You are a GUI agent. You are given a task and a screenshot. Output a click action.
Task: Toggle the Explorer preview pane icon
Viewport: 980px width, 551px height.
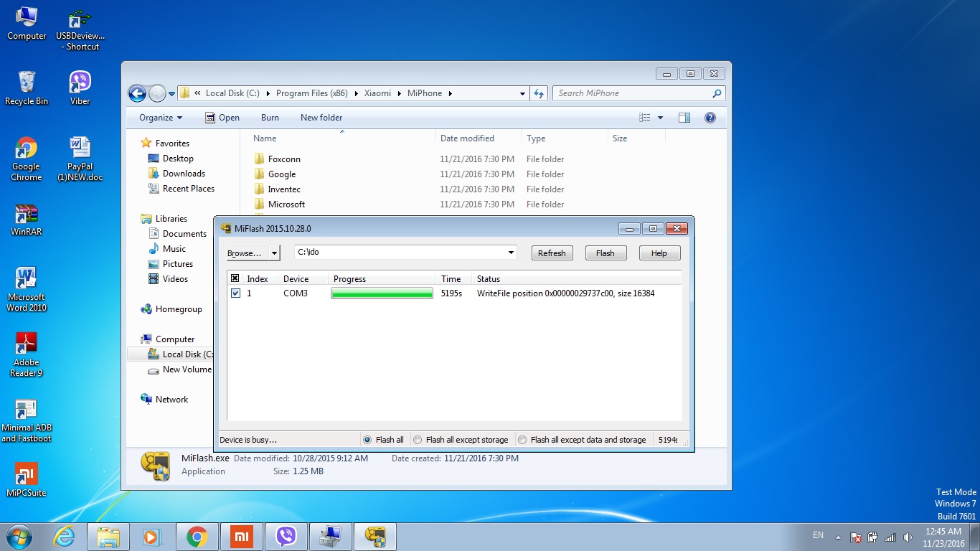point(684,118)
